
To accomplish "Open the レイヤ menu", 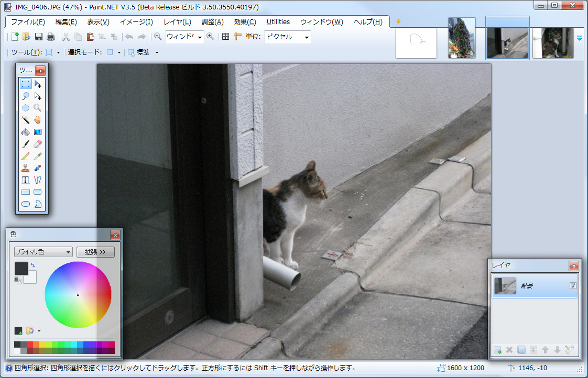I will pos(177,21).
